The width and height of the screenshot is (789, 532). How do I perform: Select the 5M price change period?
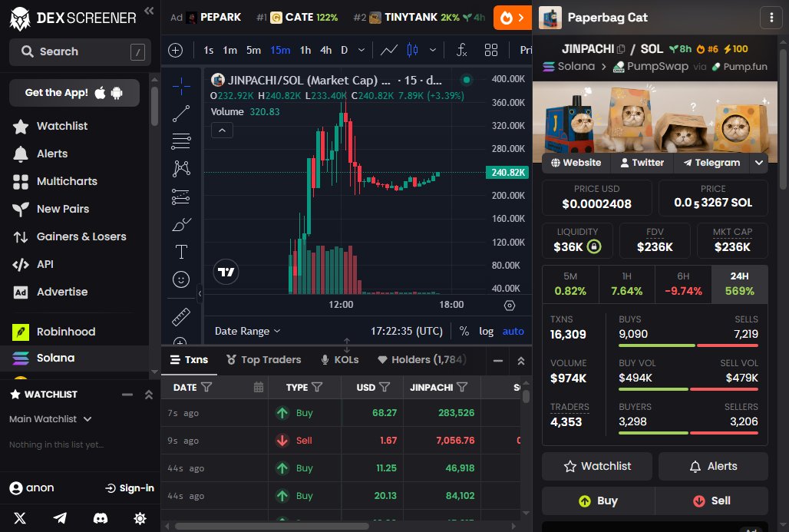coord(570,284)
